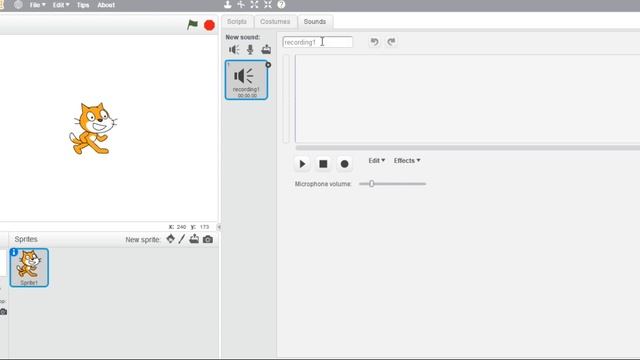Click the green flag to start
This screenshot has height=360, width=640.
(x=192, y=25)
